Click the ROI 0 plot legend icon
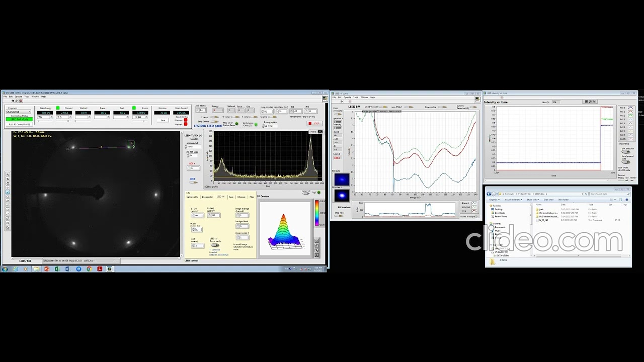Image resolution: width=644 pixels, height=362 pixels. tap(630, 108)
